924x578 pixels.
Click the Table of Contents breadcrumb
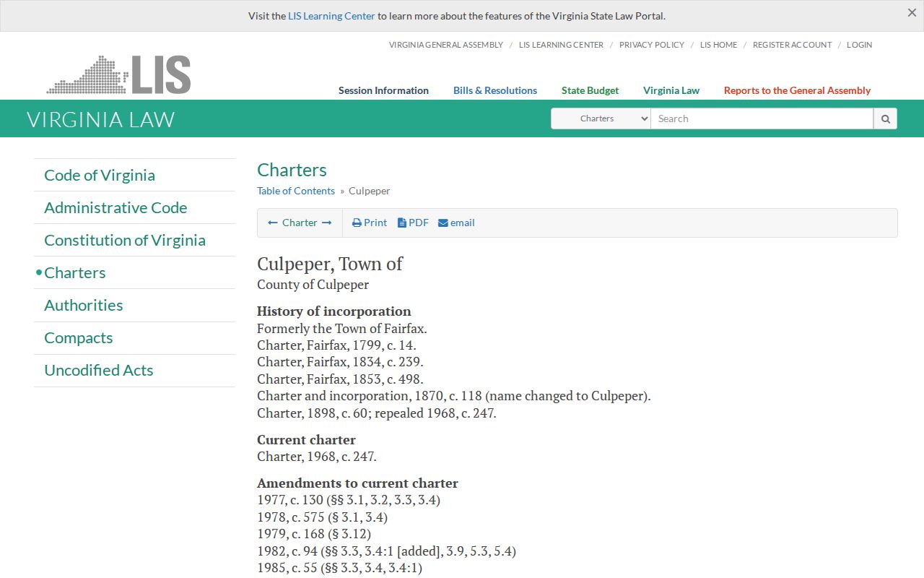296,191
